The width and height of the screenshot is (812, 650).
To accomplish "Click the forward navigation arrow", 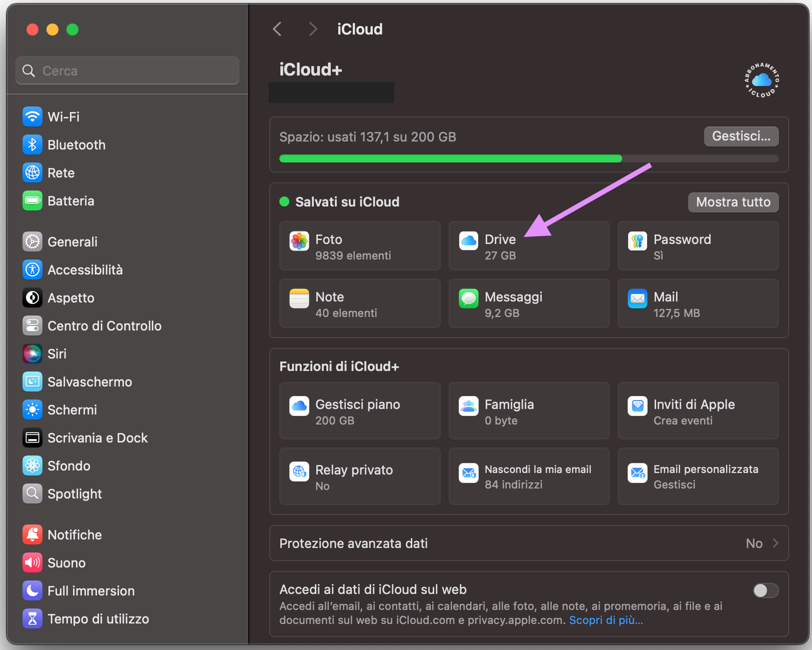I will click(313, 28).
